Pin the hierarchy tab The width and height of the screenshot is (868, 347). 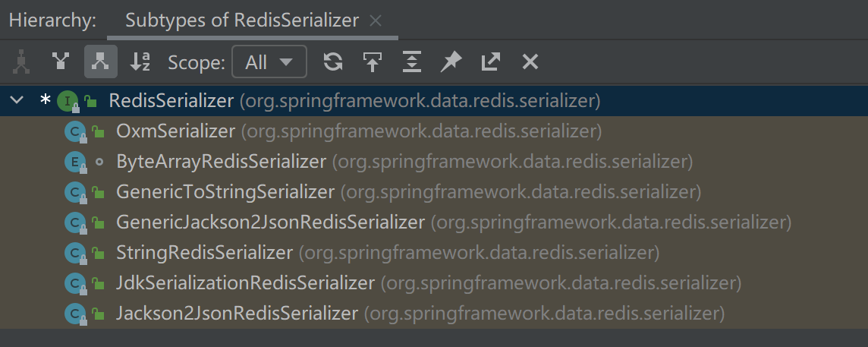point(451,62)
